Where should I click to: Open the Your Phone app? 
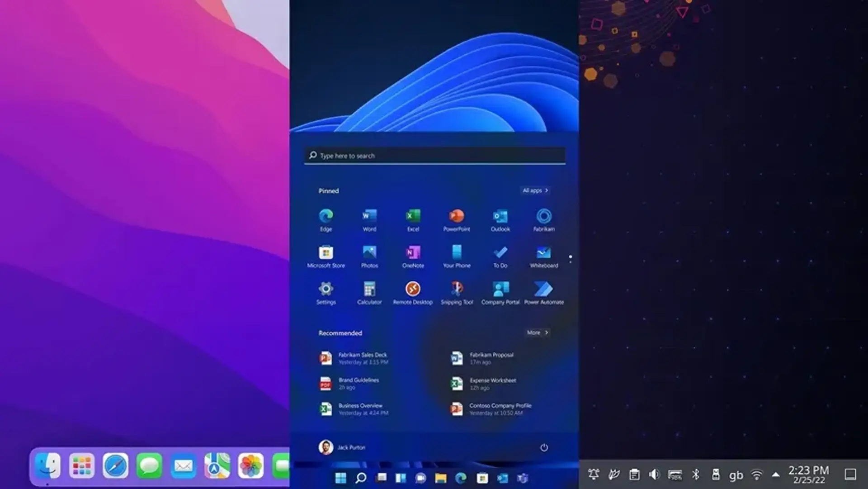point(457,256)
